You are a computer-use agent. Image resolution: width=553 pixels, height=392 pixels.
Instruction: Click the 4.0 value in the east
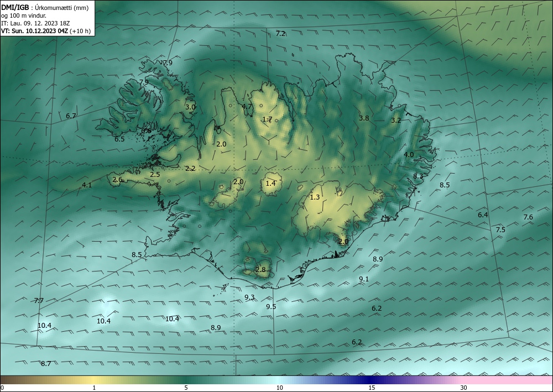pos(409,154)
